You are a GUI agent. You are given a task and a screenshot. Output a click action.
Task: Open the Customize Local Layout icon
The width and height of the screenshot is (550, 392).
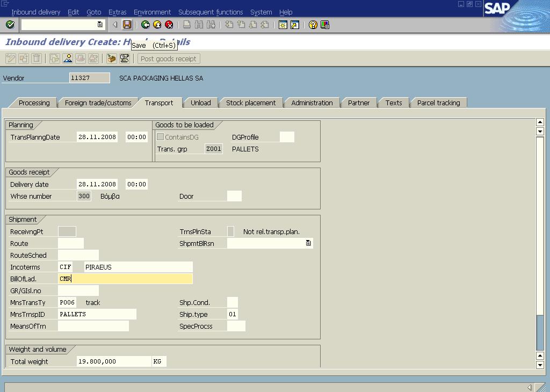point(325,25)
